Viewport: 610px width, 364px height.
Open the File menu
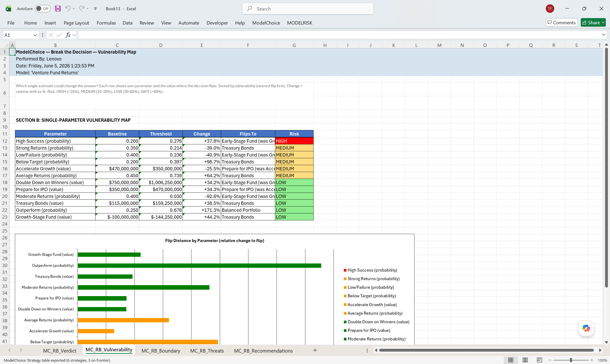11,23
